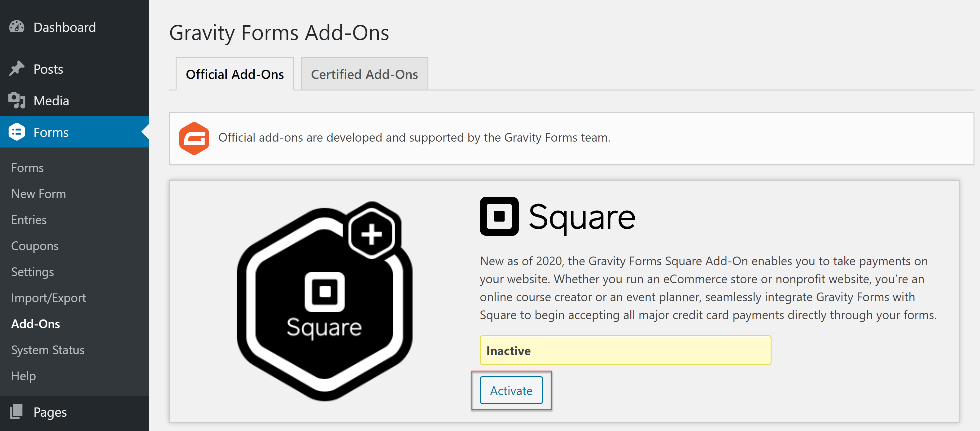
Task: Click the official add-ons description notice text
Action: (414, 138)
